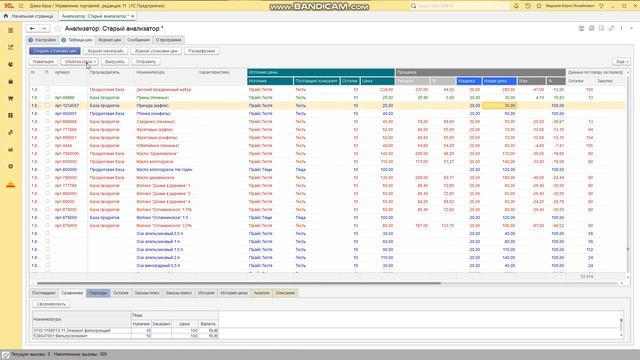
Task: Switch to the Журнал цен tab
Action: pyautogui.click(x=109, y=40)
